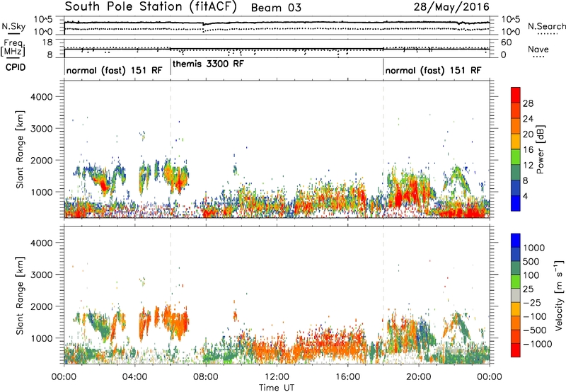The height and width of the screenshot is (392, 566).
Task: Click the '-1000' tick on Velocity scale
Action: coord(537,344)
